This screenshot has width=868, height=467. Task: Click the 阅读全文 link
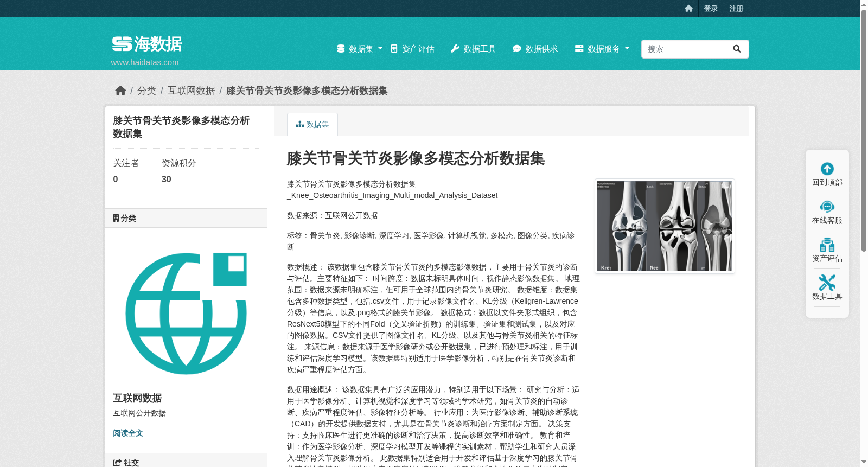[128, 433]
